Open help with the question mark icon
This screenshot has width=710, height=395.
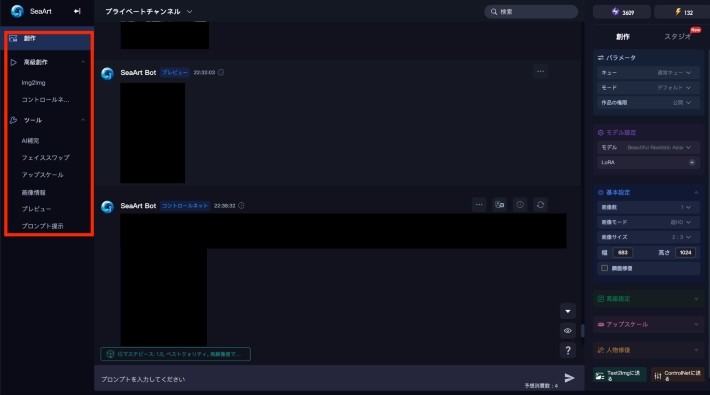[568, 350]
